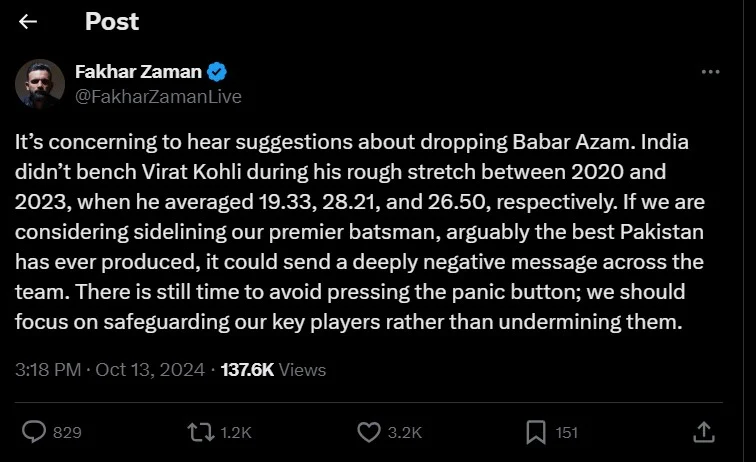The width and height of the screenshot is (756, 462).
Task: Click the 3:18 PM timestamp link
Action: [x=48, y=370]
